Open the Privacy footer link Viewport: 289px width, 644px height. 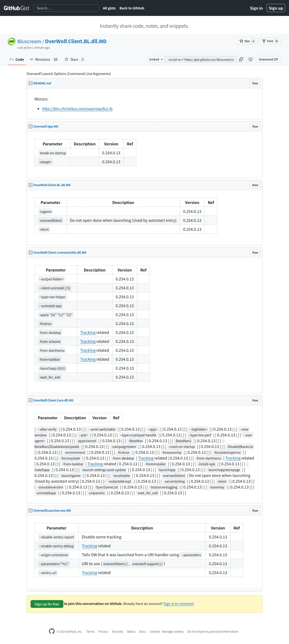click(x=103, y=632)
